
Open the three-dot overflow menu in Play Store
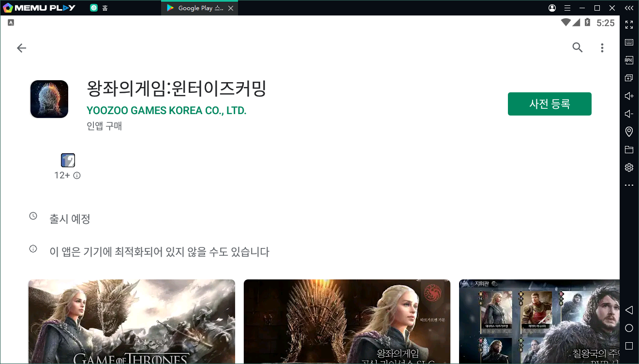(x=602, y=47)
